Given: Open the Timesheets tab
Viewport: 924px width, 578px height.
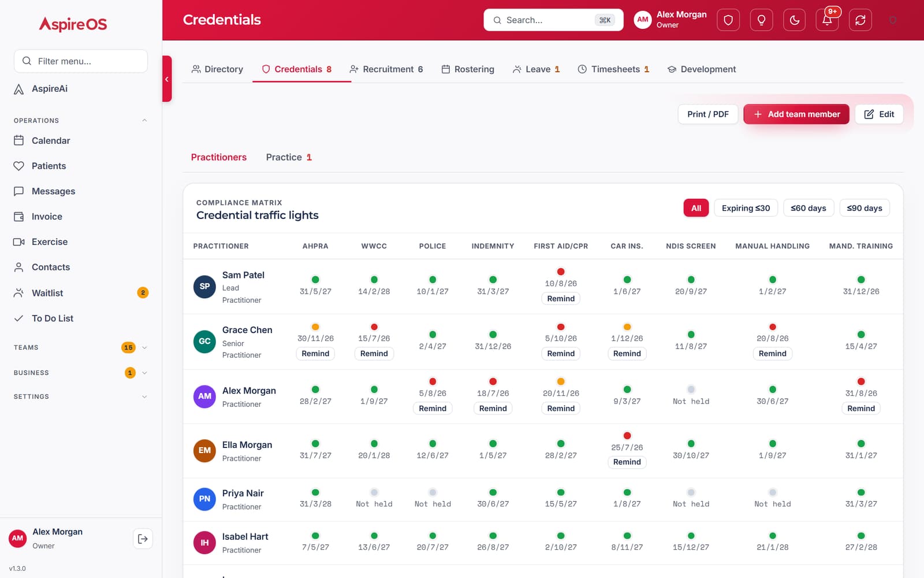Looking at the screenshot, I should [x=613, y=69].
